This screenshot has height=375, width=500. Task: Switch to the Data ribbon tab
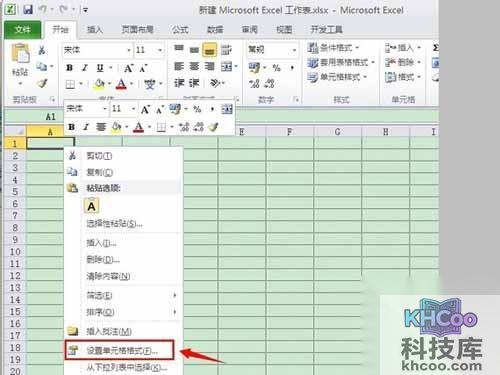click(215, 30)
